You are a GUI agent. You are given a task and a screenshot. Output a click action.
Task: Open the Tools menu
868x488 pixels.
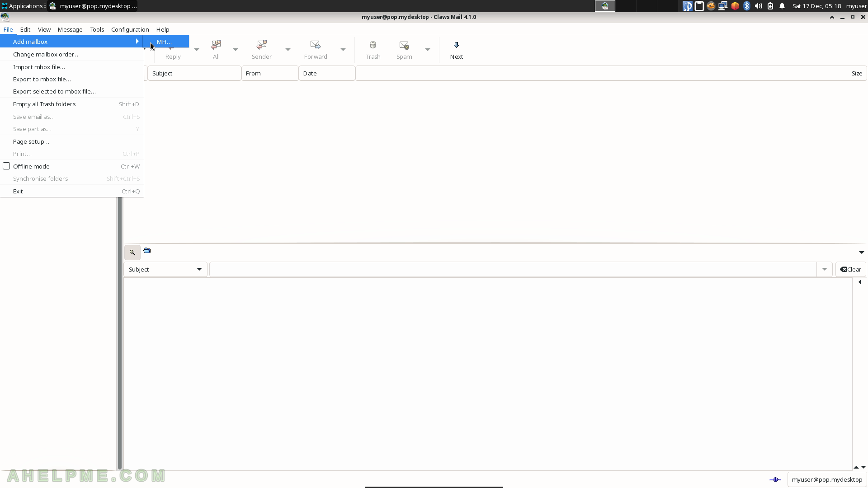97,29
